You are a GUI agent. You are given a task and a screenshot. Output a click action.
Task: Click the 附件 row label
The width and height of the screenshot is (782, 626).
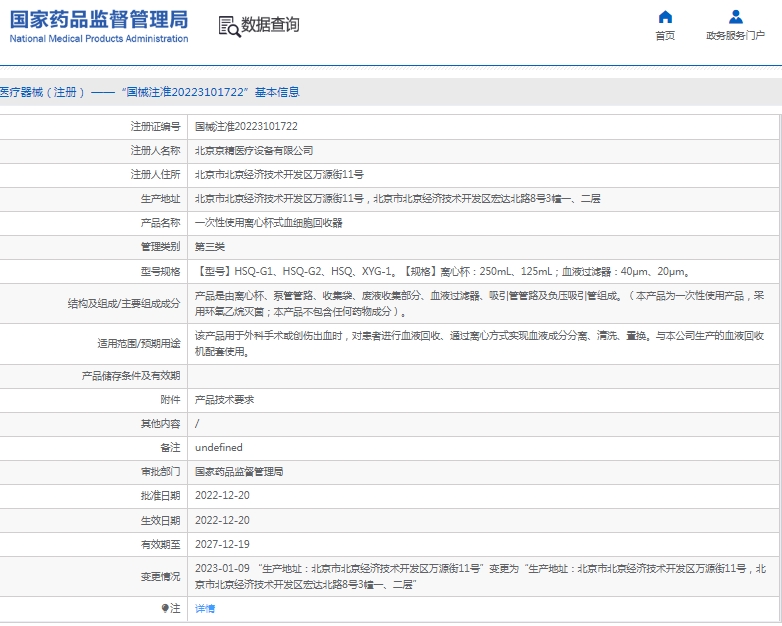(x=170, y=400)
